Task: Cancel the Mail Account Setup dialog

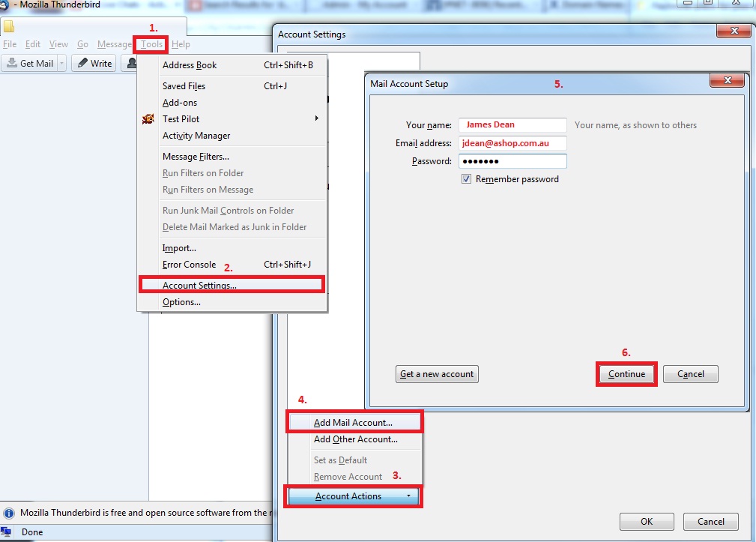Action: pos(690,374)
